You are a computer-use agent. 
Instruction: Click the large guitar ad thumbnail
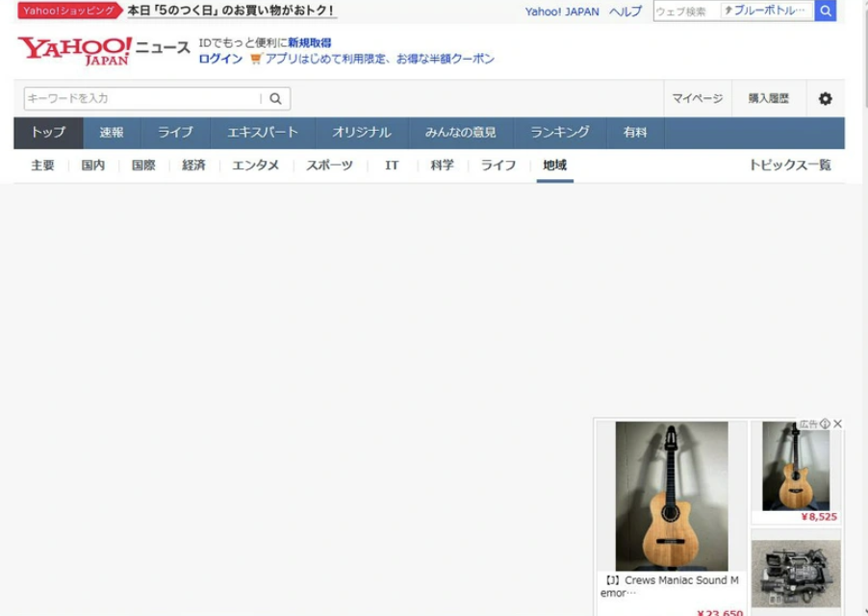(672, 496)
